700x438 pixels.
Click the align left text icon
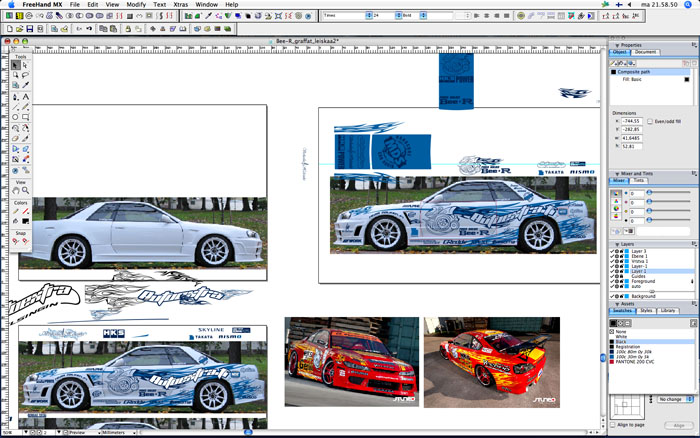(477, 16)
